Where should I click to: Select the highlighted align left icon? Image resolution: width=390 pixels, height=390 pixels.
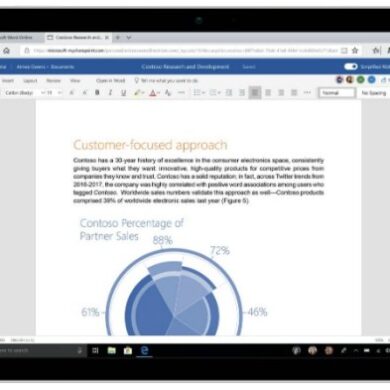pos(255,93)
